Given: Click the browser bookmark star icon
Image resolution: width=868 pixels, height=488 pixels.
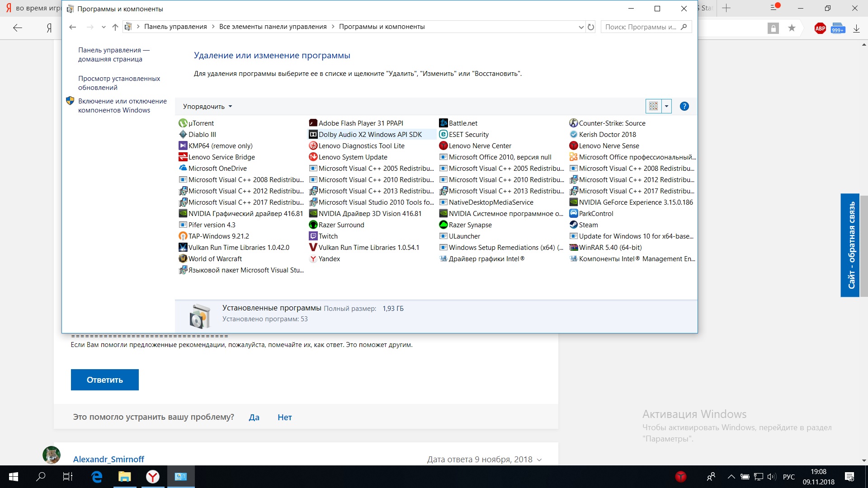Looking at the screenshot, I should (792, 28).
